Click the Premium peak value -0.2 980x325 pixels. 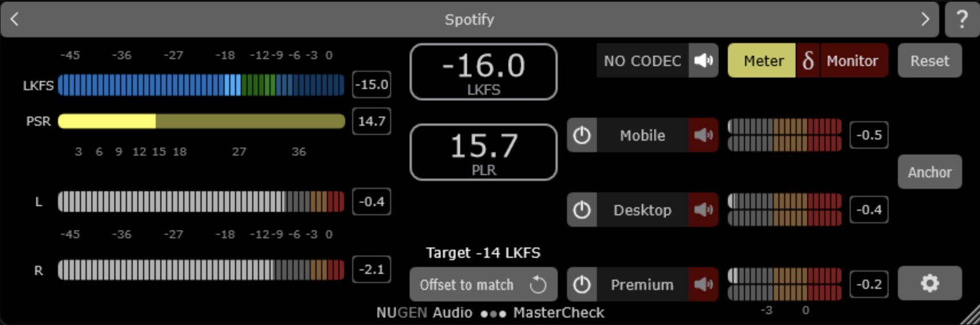pos(869,284)
